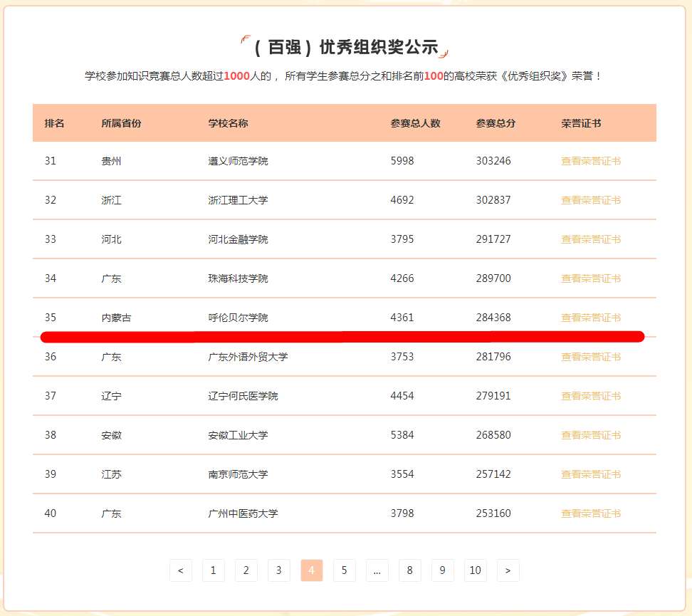Open page 8 of rankings
This screenshot has width=692, height=616.
click(410, 570)
